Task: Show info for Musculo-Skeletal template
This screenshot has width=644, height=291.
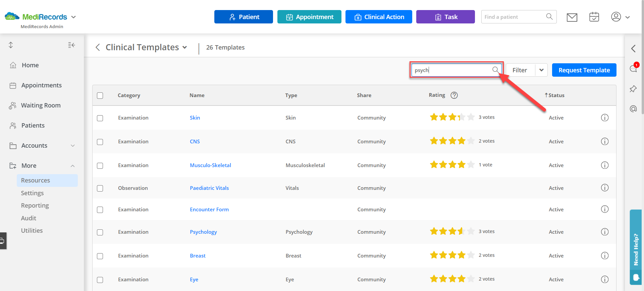Action: point(605,165)
